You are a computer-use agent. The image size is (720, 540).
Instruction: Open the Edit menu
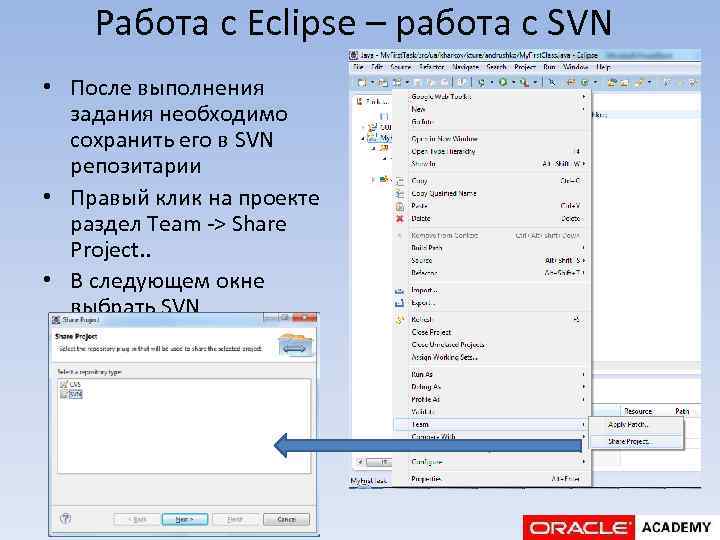click(x=377, y=67)
